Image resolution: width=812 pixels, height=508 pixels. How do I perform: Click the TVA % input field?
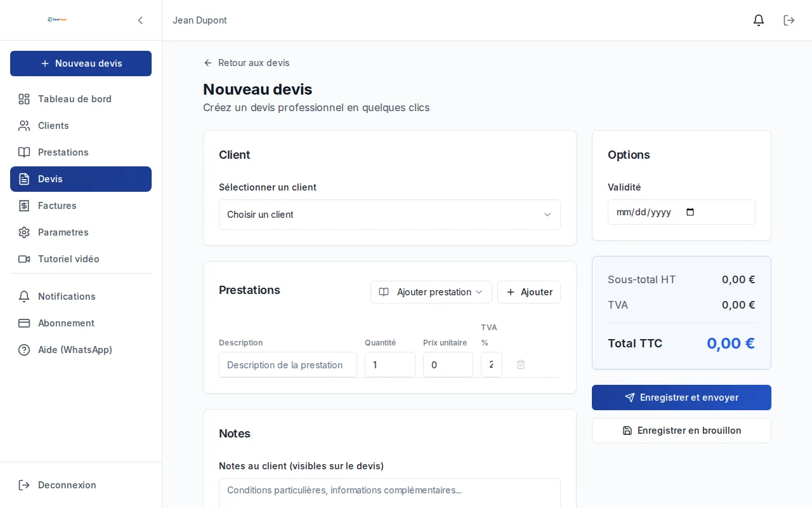point(492,364)
